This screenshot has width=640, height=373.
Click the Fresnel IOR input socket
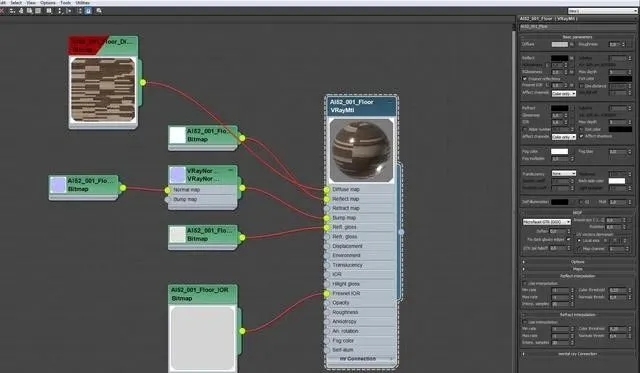coord(327,293)
